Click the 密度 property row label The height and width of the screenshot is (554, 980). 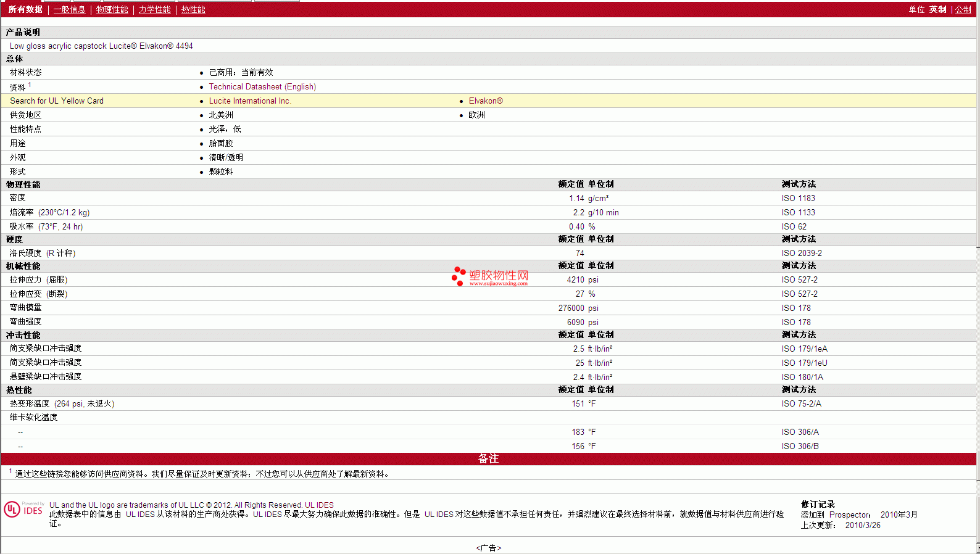(17, 198)
